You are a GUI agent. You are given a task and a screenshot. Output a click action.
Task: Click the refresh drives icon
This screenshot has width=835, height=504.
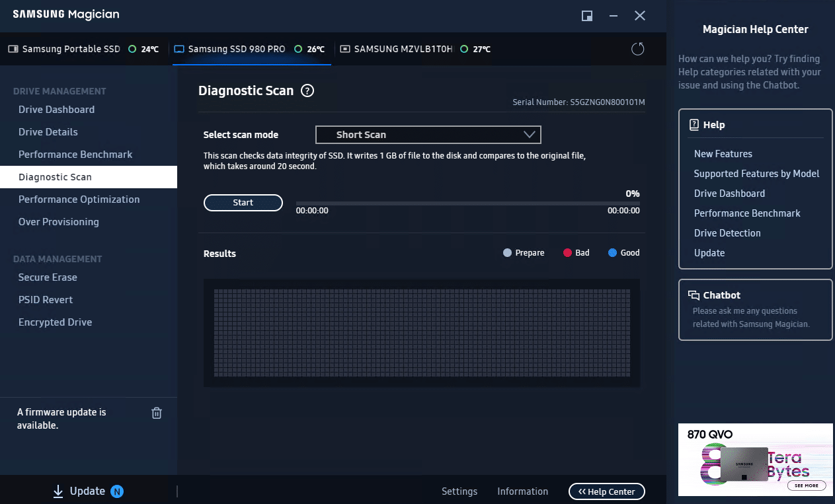638,49
